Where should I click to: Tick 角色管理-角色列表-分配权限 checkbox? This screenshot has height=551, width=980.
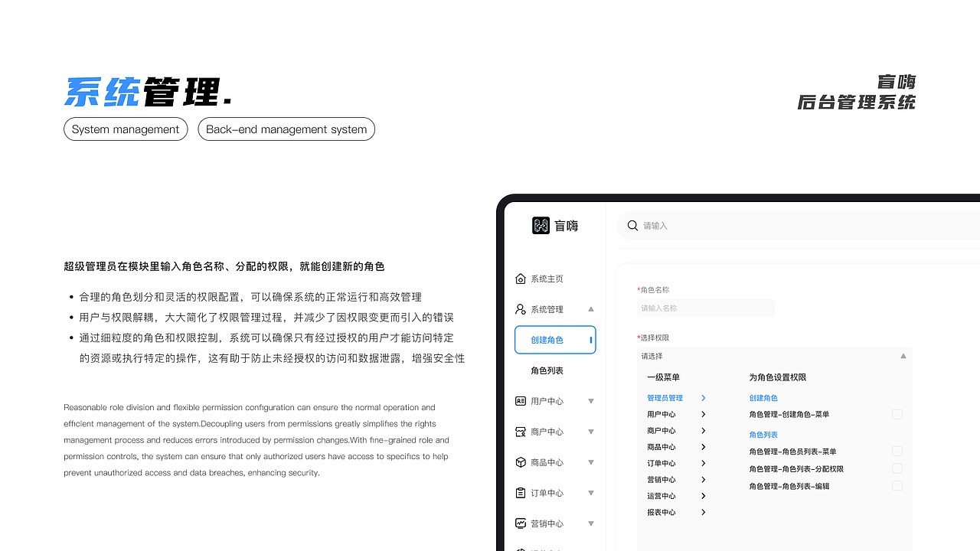pos(897,468)
